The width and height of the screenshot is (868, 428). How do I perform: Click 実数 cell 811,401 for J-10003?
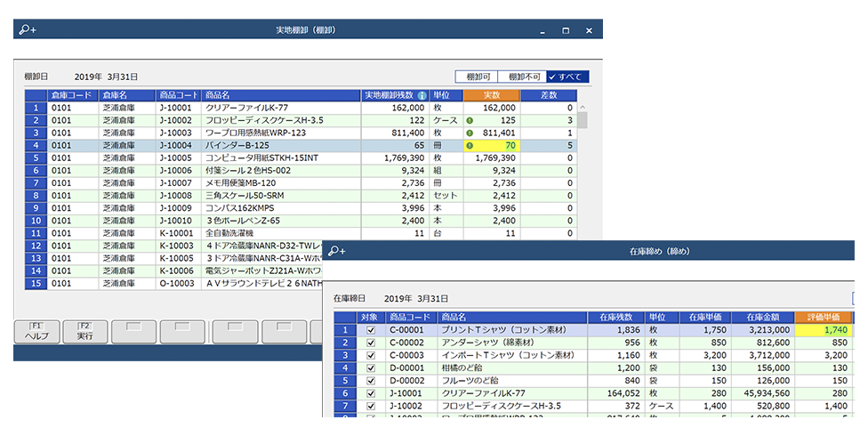coord(492,133)
